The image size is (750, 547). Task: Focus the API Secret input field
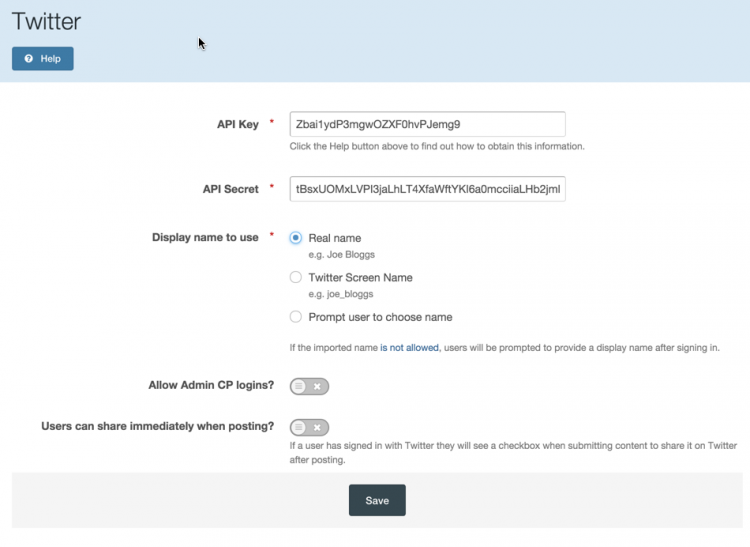click(x=427, y=189)
